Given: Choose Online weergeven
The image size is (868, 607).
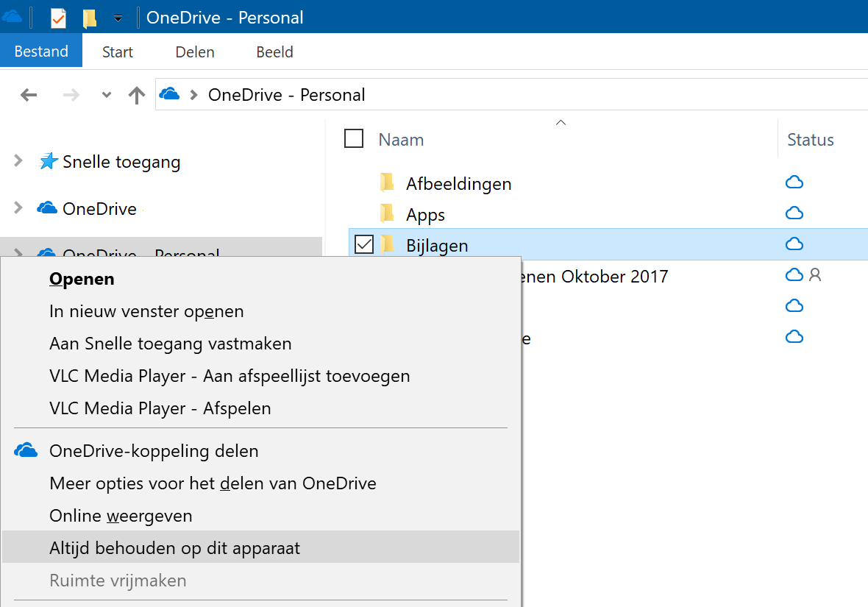Looking at the screenshot, I should coord(260,516).
